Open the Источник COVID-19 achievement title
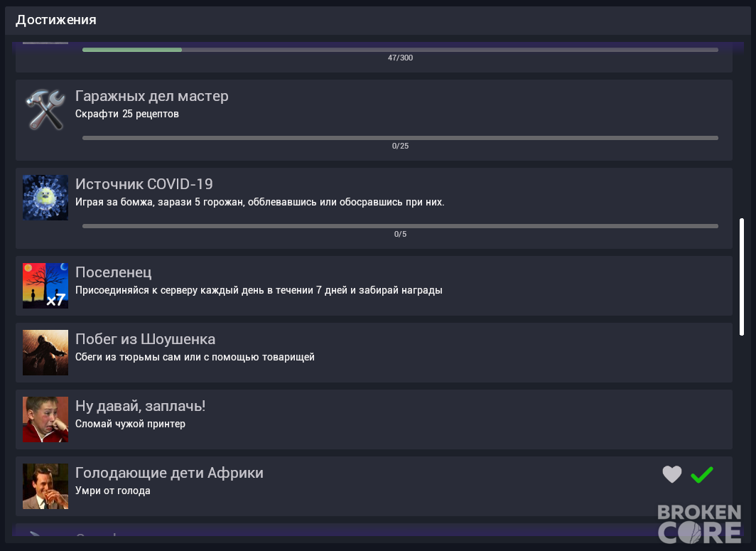 tap(144, 184)
